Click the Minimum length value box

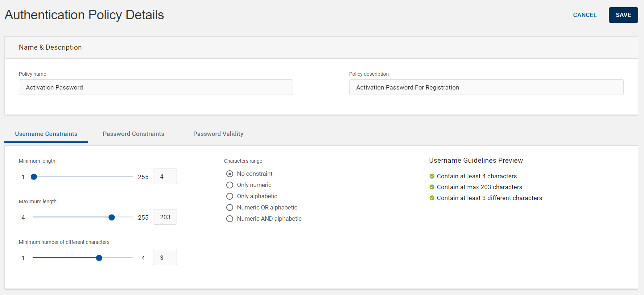click(x=165, y=176)
